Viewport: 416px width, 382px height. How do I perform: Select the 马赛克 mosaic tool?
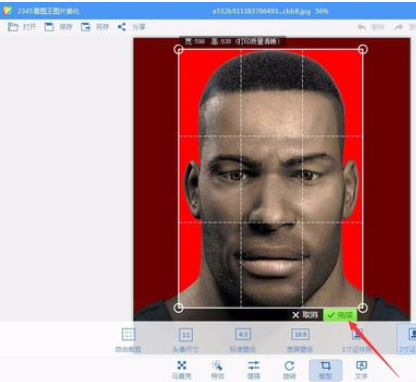[x=182, y=370]
